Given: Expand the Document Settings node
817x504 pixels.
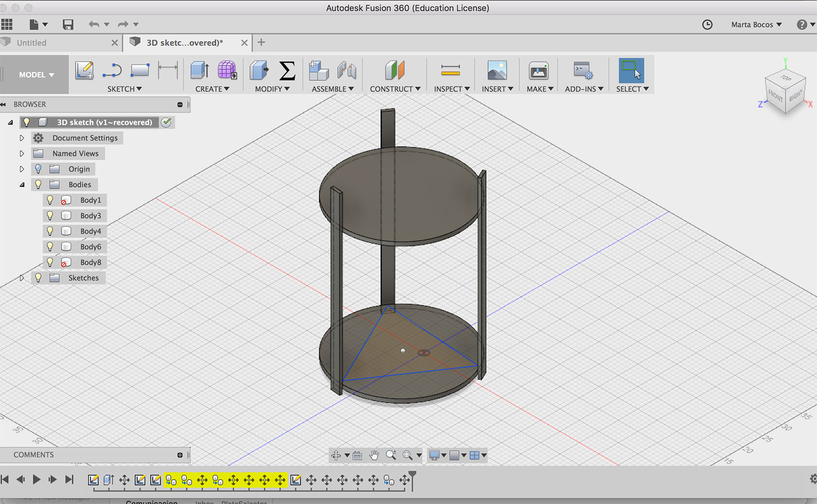Looking at the screenshot, I should point(22,138).
